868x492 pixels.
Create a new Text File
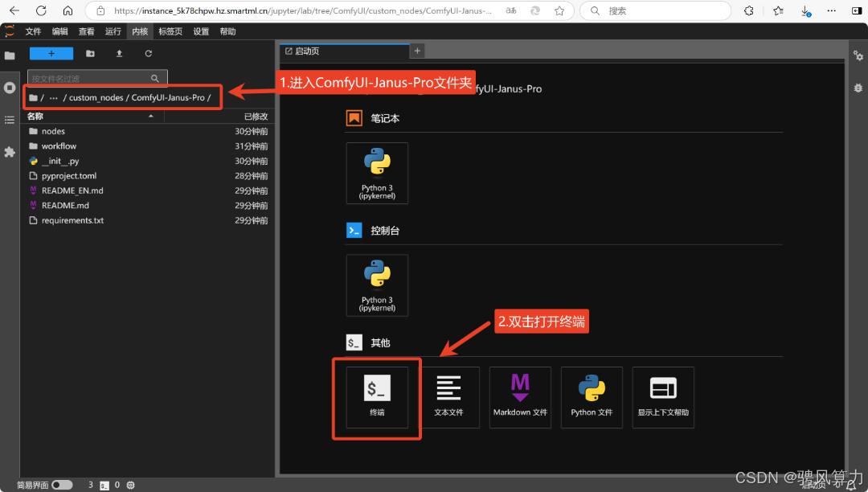[448, 397]
